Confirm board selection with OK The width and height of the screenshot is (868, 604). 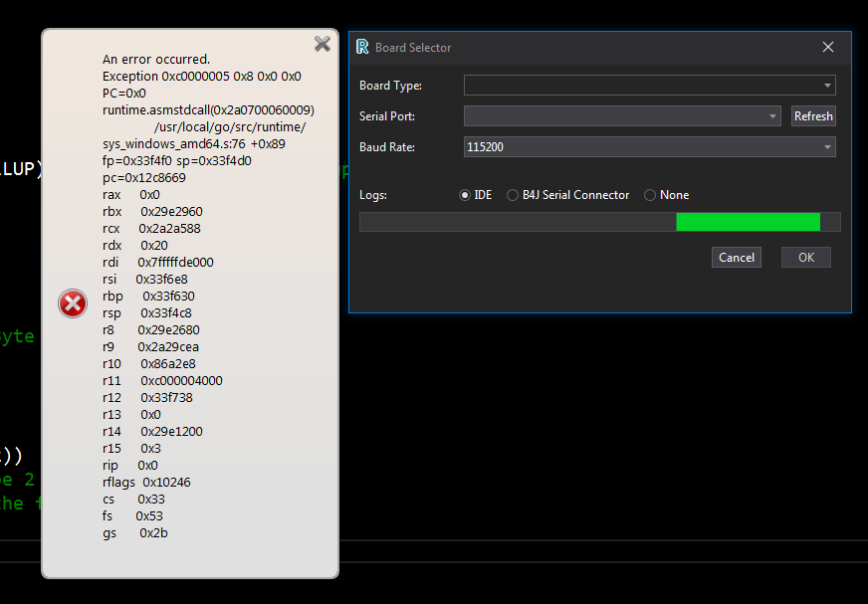click(x=806, y=258)
